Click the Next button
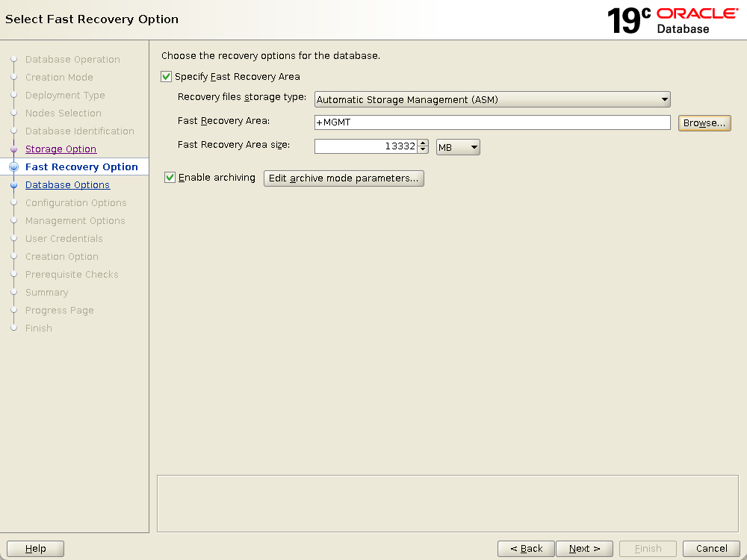747x560 pixels. (x=584, y=549)
